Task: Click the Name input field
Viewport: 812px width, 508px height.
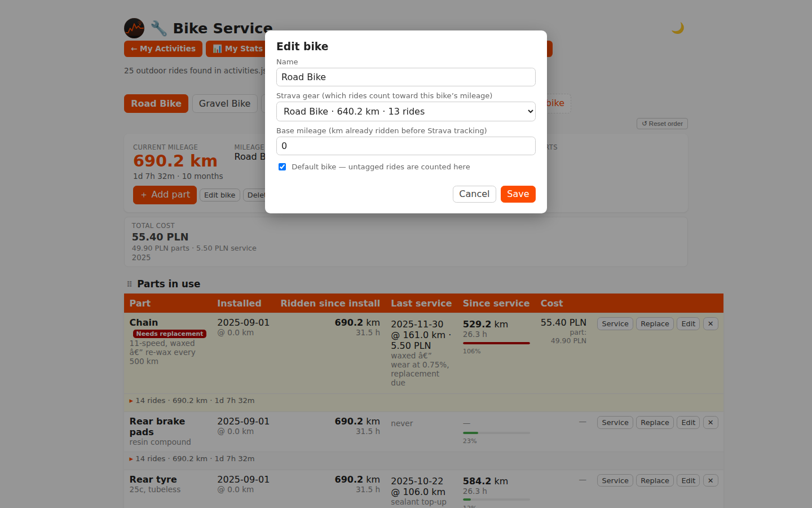Action: point(406,77)
